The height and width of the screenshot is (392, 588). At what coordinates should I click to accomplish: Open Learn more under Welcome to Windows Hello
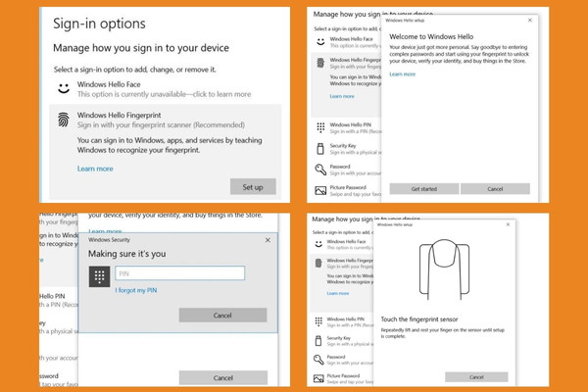click(x=403, y=74)
